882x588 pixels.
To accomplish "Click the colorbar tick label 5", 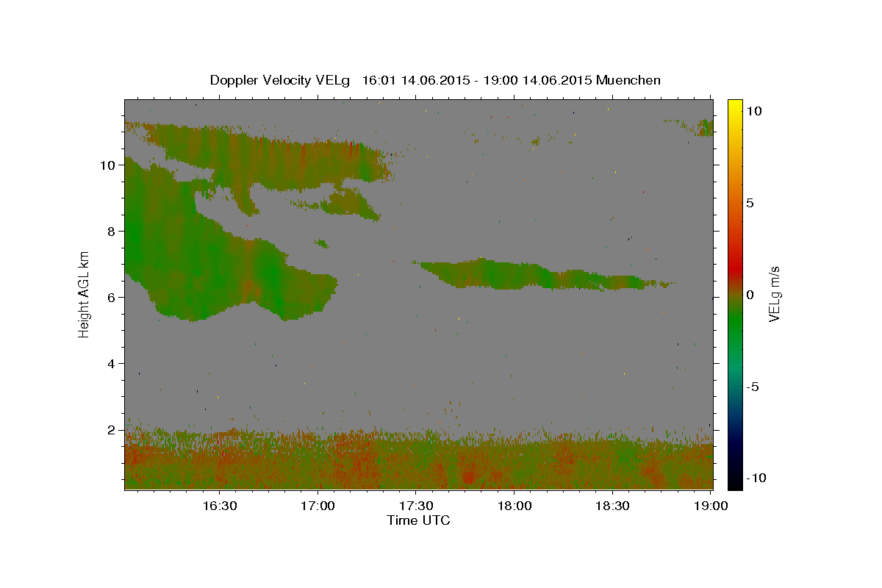I will (750, 202).
